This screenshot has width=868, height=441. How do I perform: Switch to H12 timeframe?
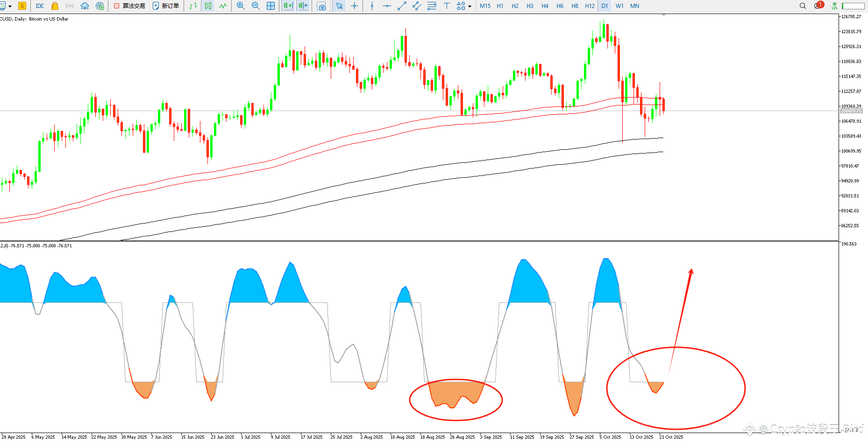pos(590,6)
